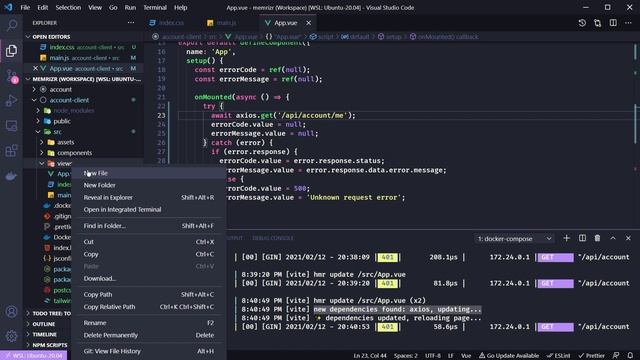Switch to the Debug Console panel tab
640x360 pixels.
pos(272,238)
